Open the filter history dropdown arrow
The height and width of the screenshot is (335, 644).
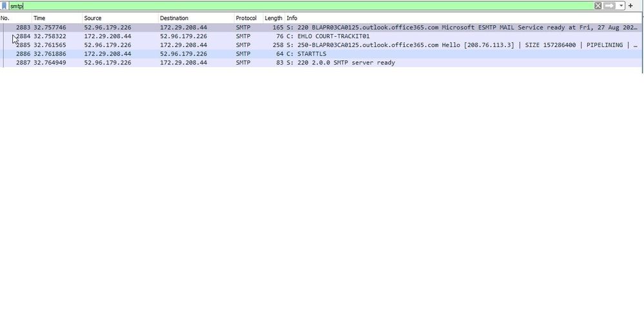coord(621,6)
